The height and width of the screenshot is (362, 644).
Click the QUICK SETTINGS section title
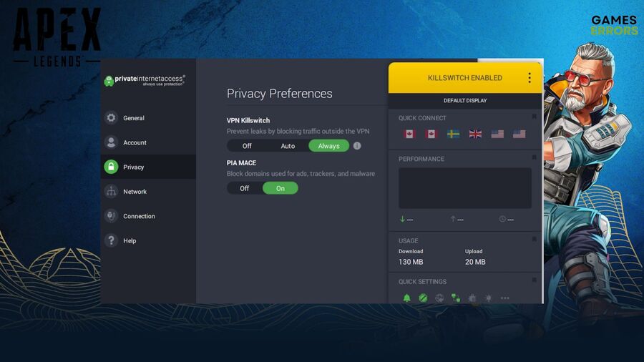pyautogui.click(x=422, y=282)
